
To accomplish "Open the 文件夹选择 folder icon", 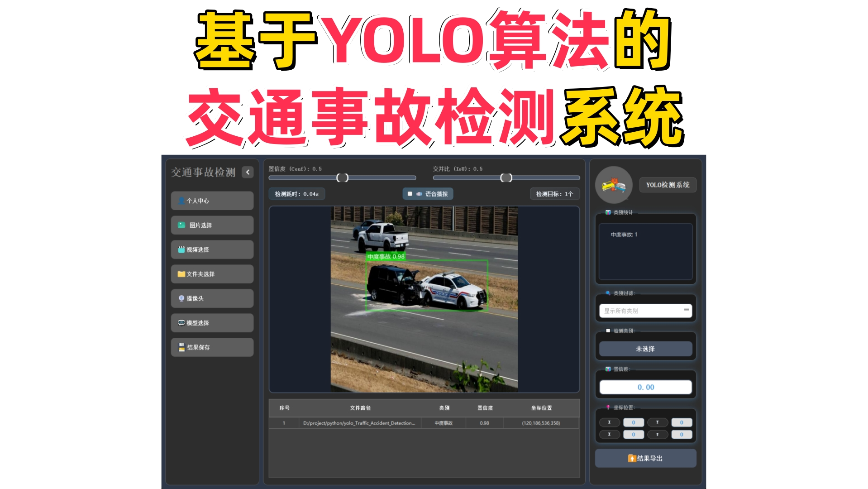I will point(181,273).
